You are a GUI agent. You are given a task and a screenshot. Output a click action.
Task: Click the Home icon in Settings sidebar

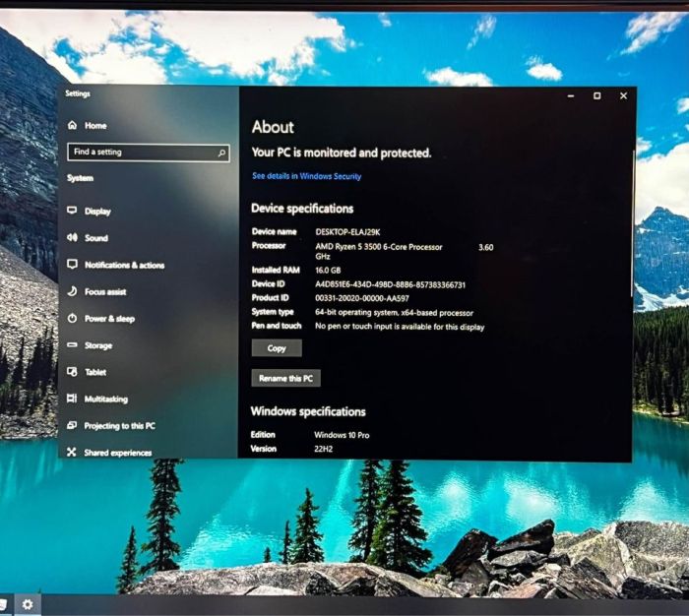(73, 125)
